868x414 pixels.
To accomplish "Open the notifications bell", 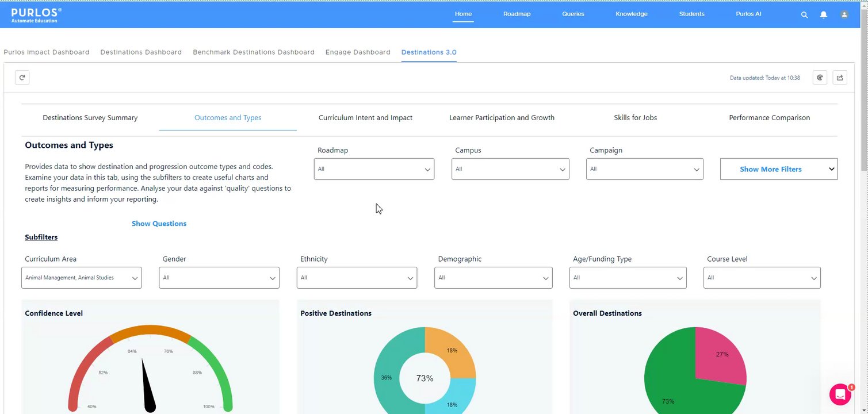I will point(824,14).
